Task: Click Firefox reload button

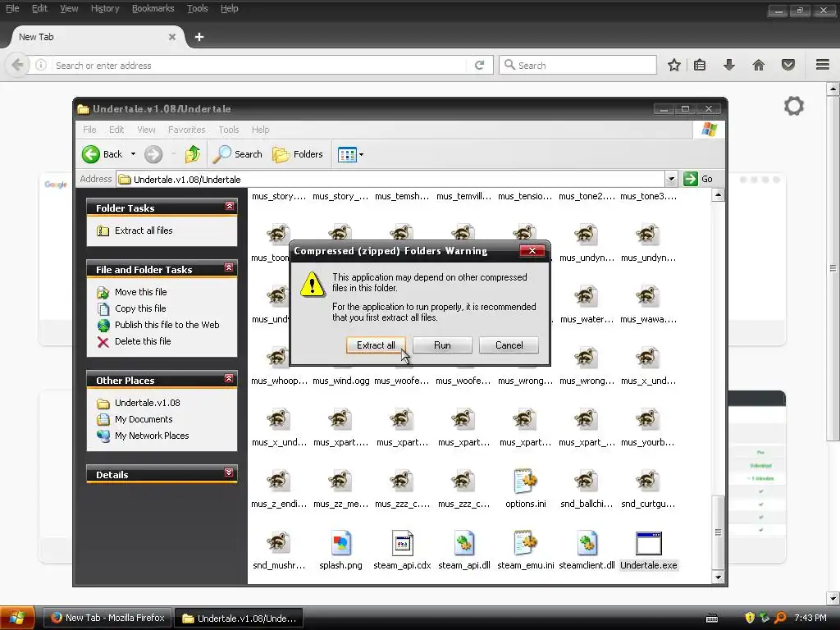Action: click(x=479, y=66)
